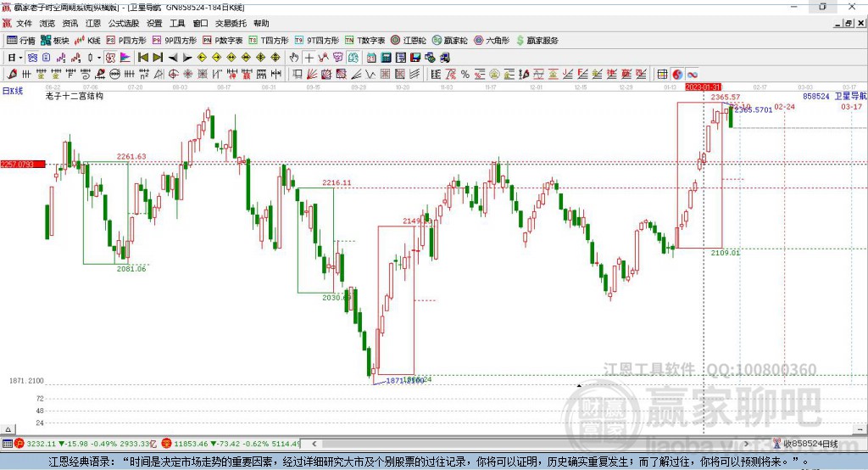This screenshot has width=868, height=470.
Task: Click the red crosshair circle icon
Action: pyautogui.click(x=173, y=75)
